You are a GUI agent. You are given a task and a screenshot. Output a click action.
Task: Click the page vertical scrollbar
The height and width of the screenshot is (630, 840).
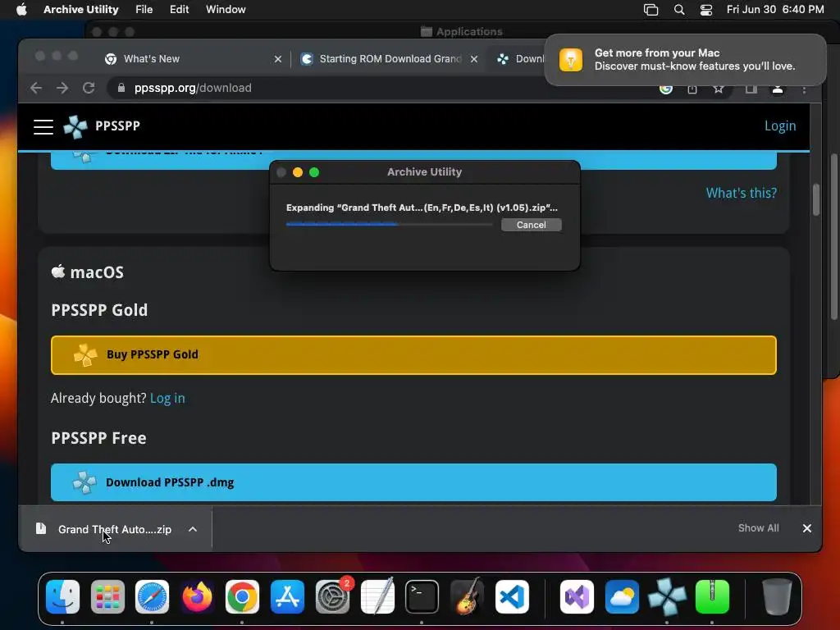(x=815, y=200)
